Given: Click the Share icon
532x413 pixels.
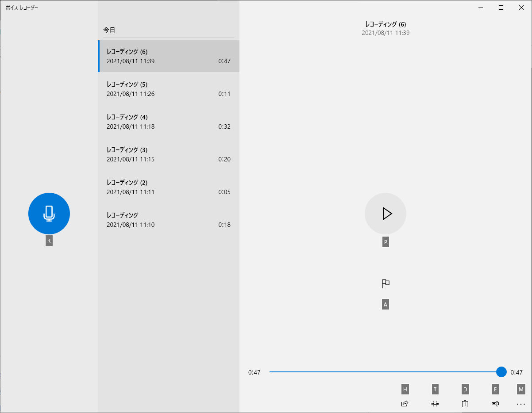Looking at the screenshot, I should point(405,403).
